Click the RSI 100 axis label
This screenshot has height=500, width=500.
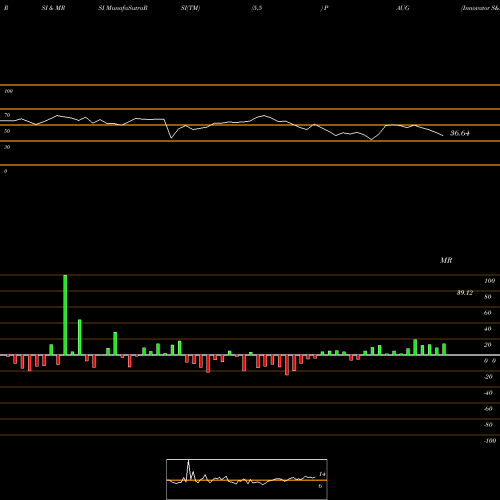coord(8,91)
